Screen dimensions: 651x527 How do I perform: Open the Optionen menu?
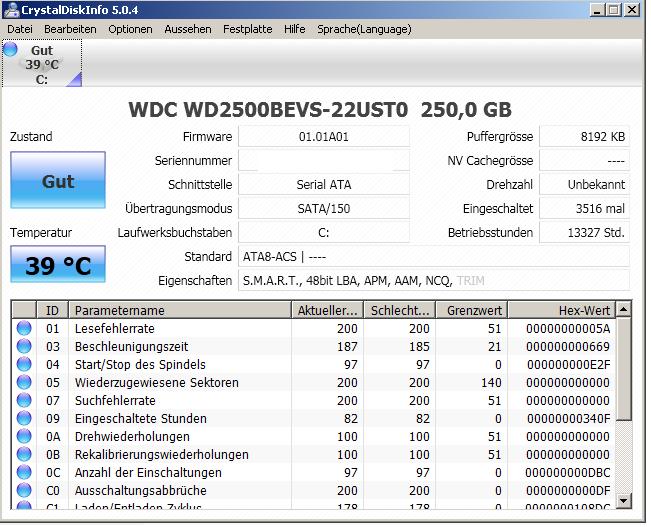click(130, 29)
